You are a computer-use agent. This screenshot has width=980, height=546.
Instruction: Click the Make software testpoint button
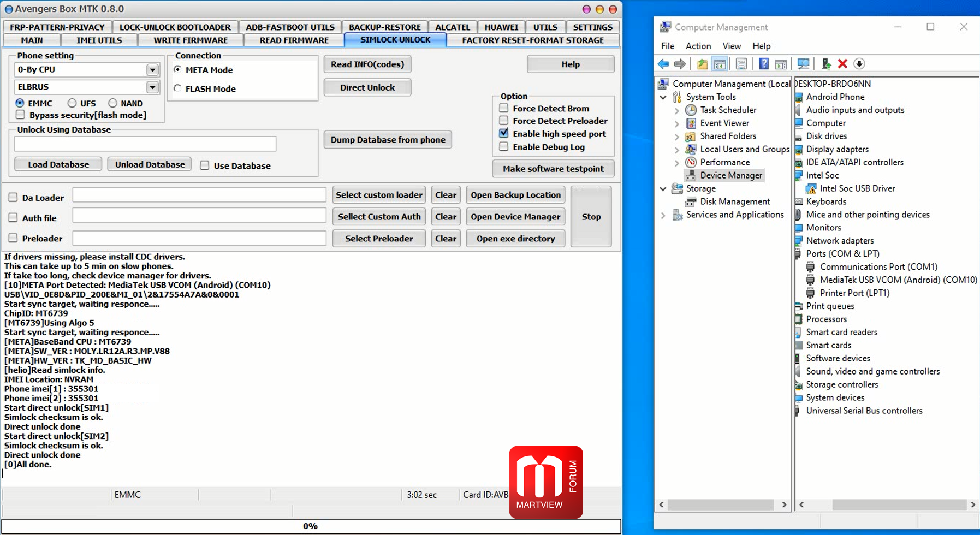tap(553, 169)
